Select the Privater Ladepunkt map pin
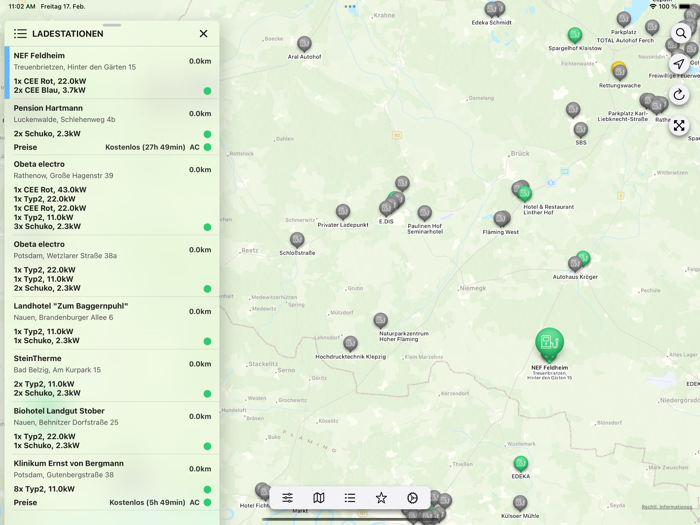Viewport: 700px width, 525px height. click(343, 212)
